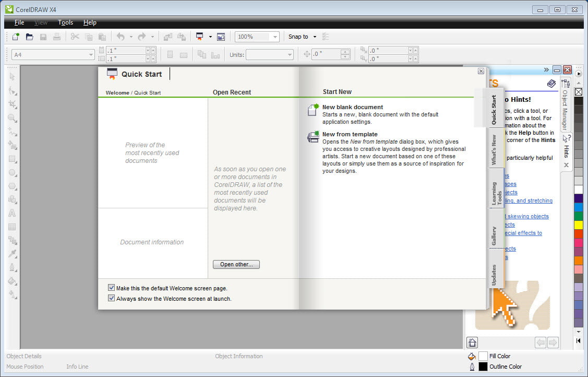Select the Freehand tool
The image size is (588, 377).
(x=13, y=132)
